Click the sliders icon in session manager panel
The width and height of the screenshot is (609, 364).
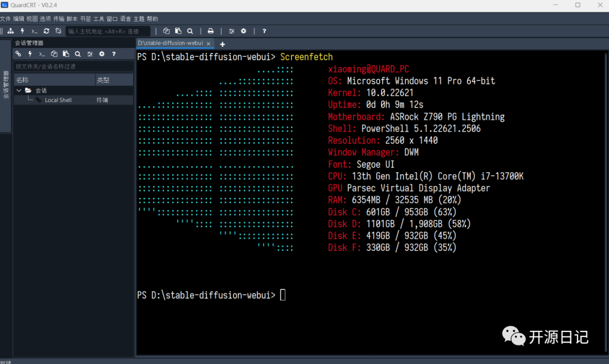tap(90, 54)
